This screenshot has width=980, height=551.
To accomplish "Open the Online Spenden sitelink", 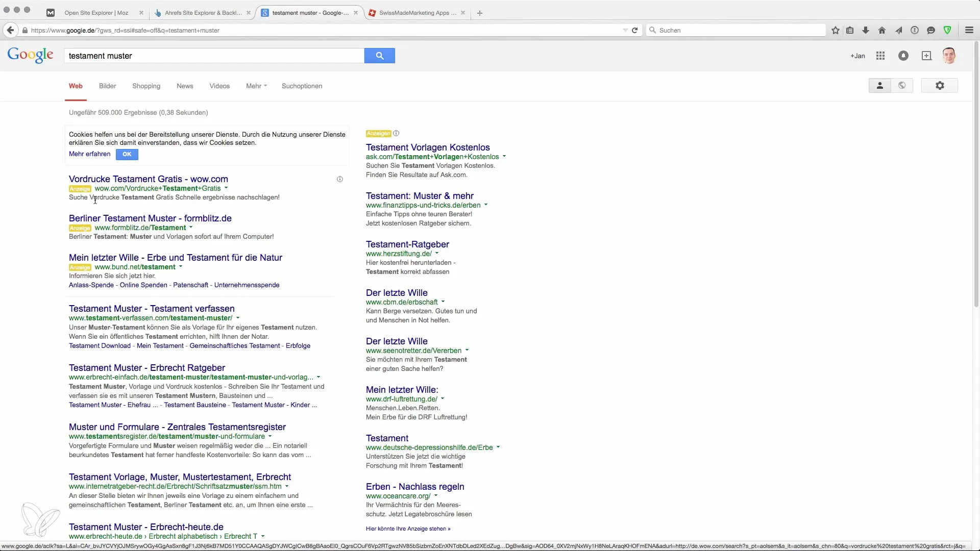I will click(143, 285).
